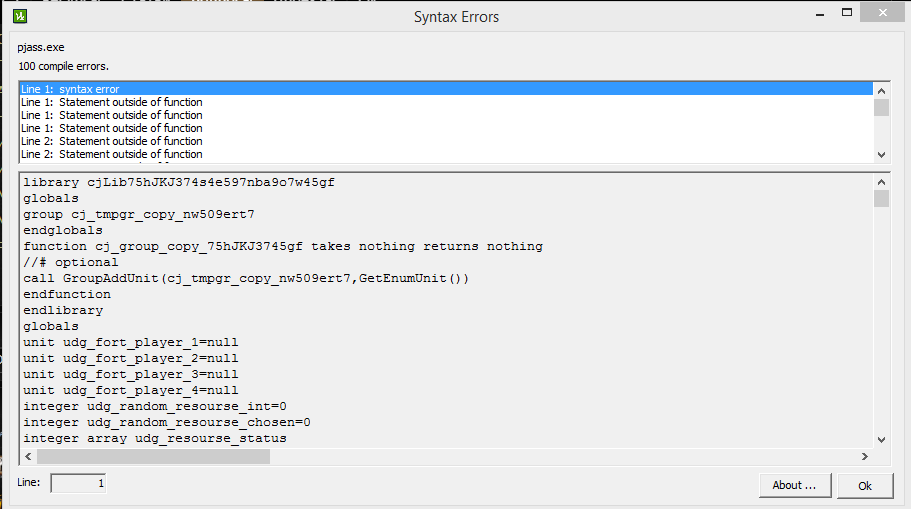Click the horizontal scrollbar's left arrow
Viewport: 911px width, 509px height.
(x=28, y=456)
